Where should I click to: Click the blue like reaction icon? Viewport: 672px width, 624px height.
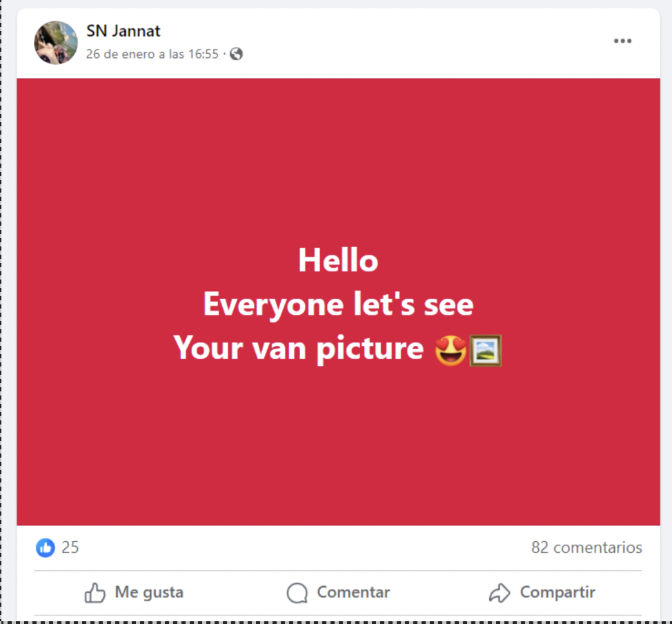click(x=46, y=547)
